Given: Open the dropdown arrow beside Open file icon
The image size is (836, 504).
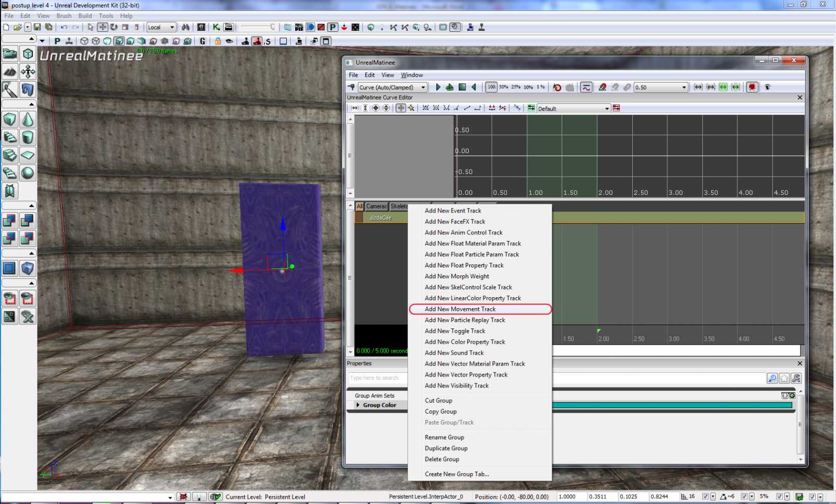Looking at the screenshot, I should (x=28, y=27).
